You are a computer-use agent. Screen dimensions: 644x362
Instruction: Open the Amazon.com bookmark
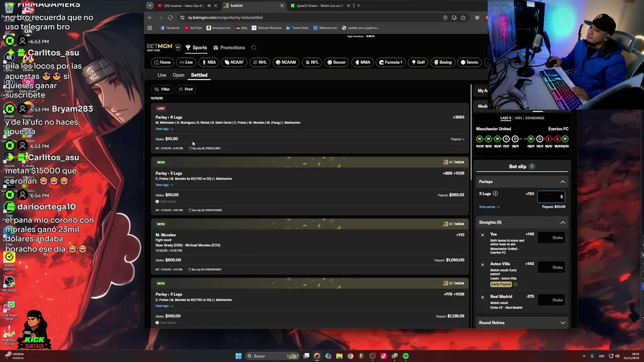pyautogui.click(x=218, y=28)
